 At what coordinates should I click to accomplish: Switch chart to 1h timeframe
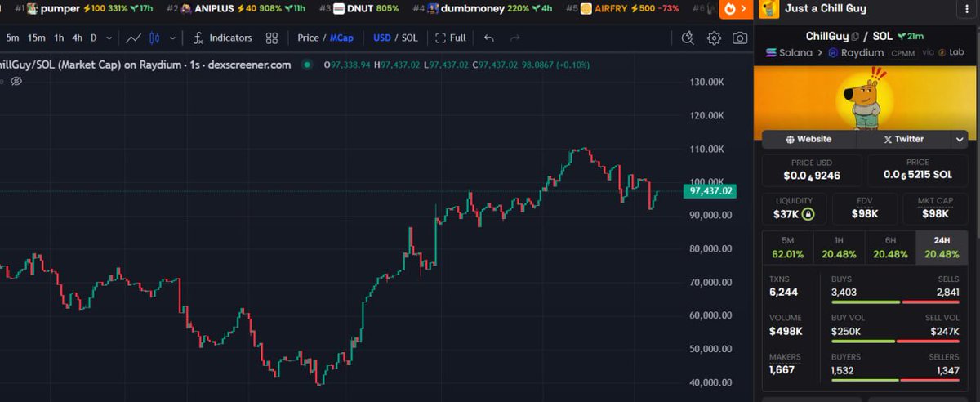click(x=60, y=38)
